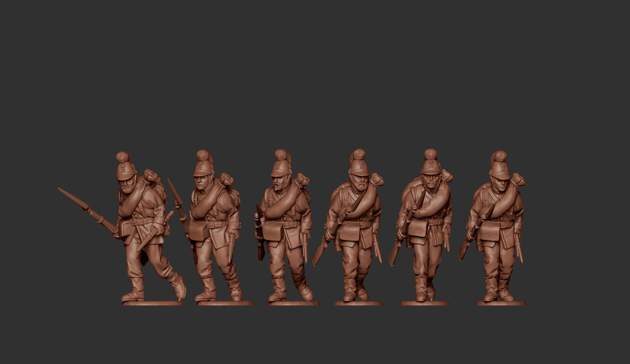Select the fourth soldier's bearded face
630x364 pixels.
360,182
